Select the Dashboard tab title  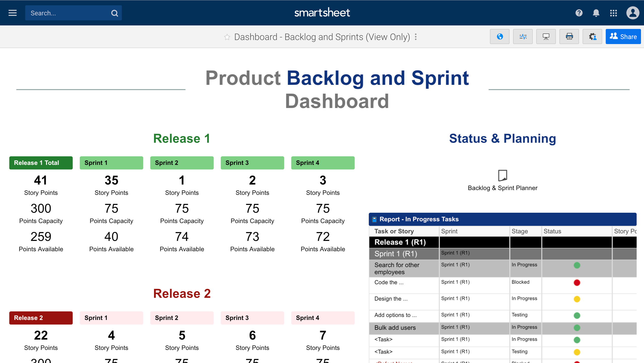(x=321, y=37)
